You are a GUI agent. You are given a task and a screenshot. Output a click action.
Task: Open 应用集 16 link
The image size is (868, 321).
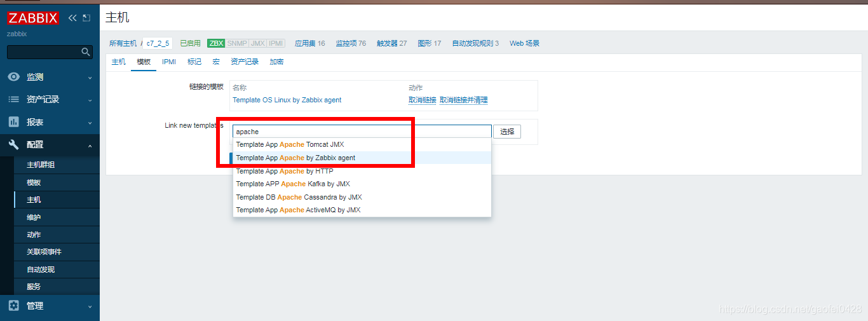[309, 43]
